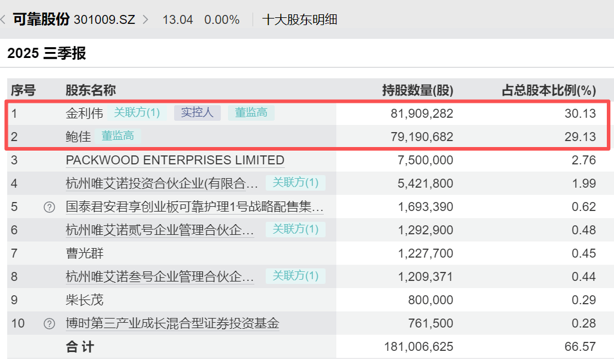This screenshot has width=614, height=364.
Task: Click percentage value 30.13
Action: [x=580, y=114]
